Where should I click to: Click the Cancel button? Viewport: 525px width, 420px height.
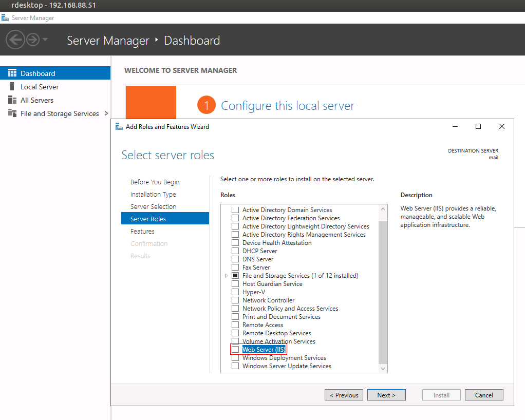tap(484, 395)
